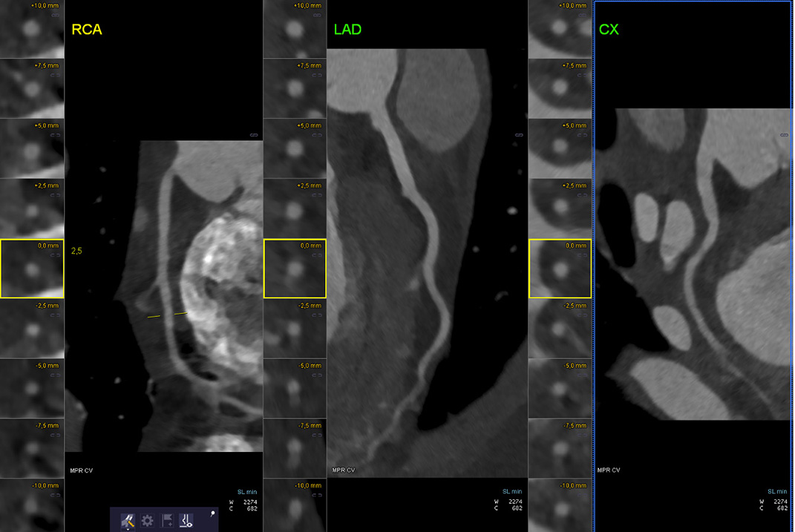
Task: Toggle link icon in CX curved view
Action: pos(783,135)
